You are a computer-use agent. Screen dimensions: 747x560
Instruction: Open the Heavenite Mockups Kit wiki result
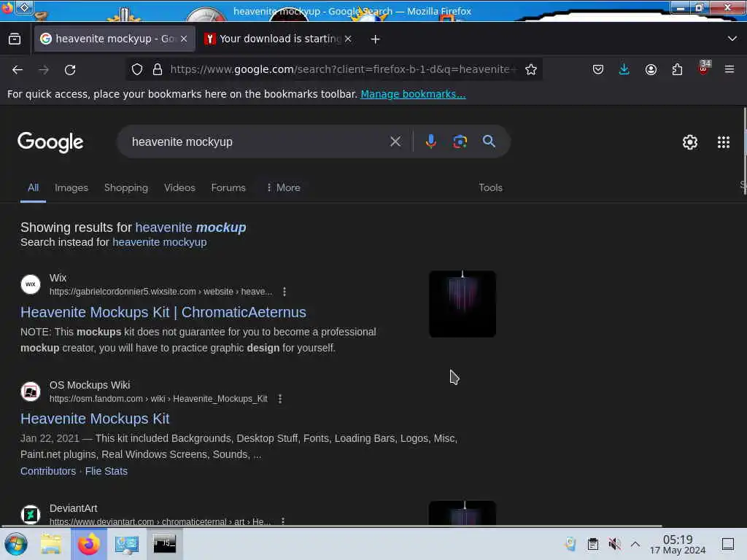pos(95,419)
